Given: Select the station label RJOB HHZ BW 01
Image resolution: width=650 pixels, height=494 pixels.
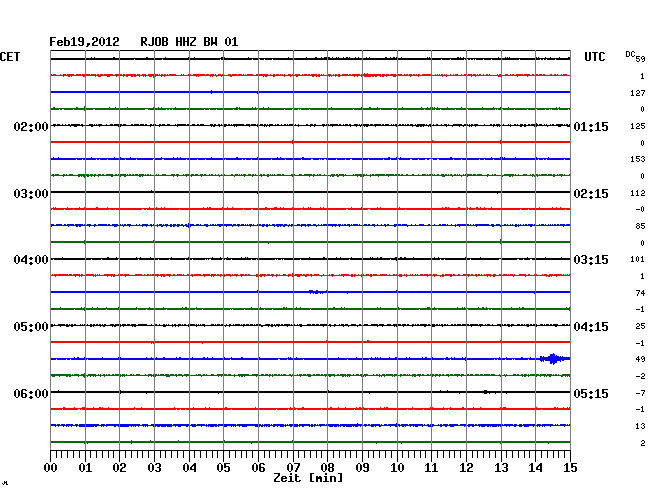Looking at the screenshot, I should coord(189,42).
